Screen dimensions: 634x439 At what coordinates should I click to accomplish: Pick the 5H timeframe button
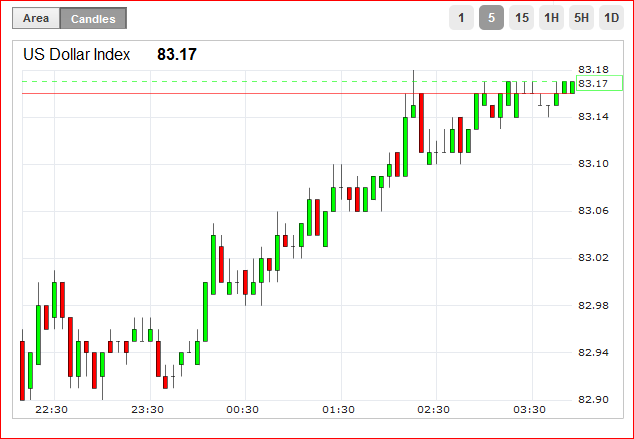click(x=581, y=18)
